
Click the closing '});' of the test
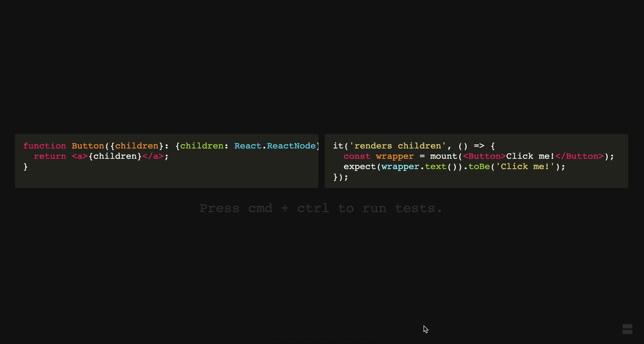pyautogui.click(x=341, y=177)
